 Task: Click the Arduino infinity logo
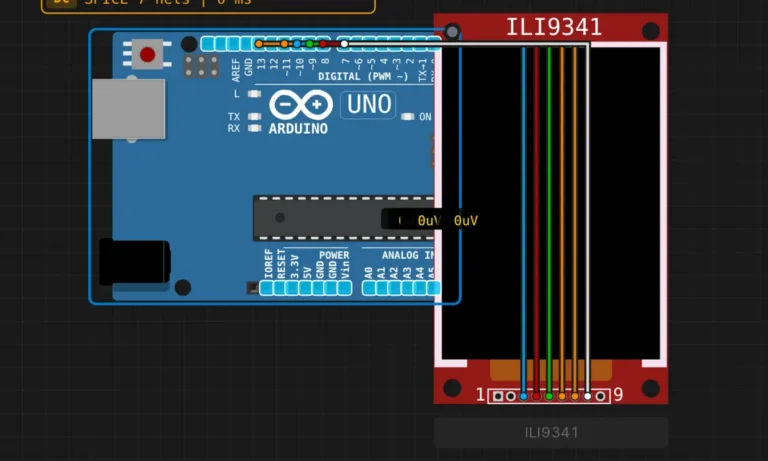(x=301, y=105)
